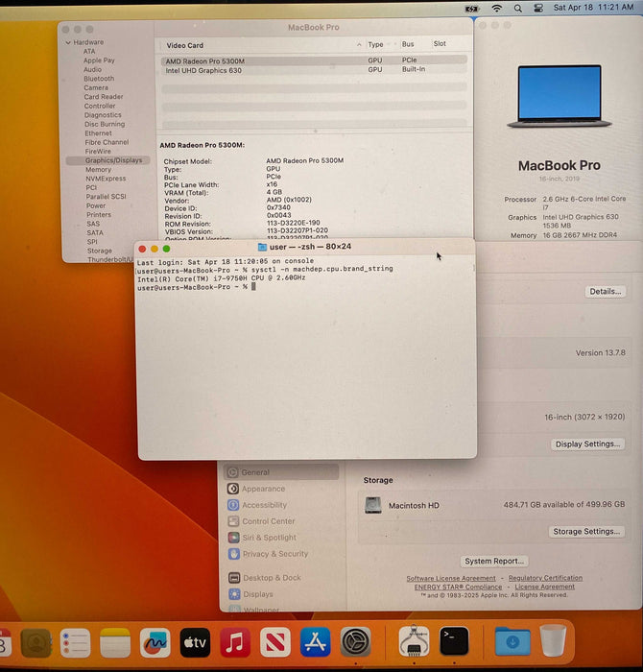Screen dimensions: 643x672
Task: Open the Regulatory Certification link
Action: pos(545,578)
